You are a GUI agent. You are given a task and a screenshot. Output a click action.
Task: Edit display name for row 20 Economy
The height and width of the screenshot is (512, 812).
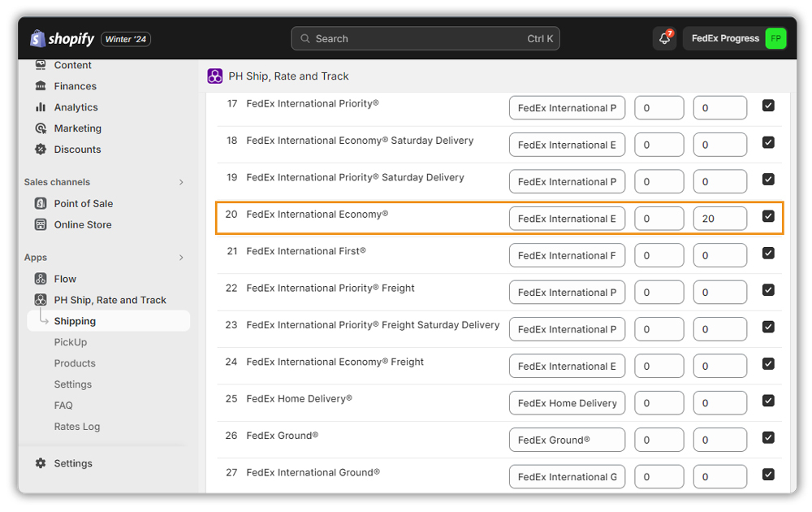(x=567, y=219)
